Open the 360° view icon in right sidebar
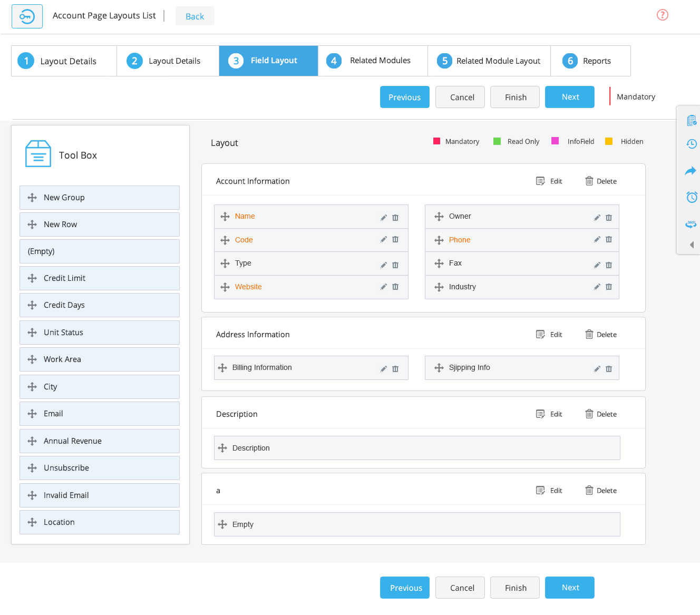The image size is (700, 615). click(x=691, y=223)
